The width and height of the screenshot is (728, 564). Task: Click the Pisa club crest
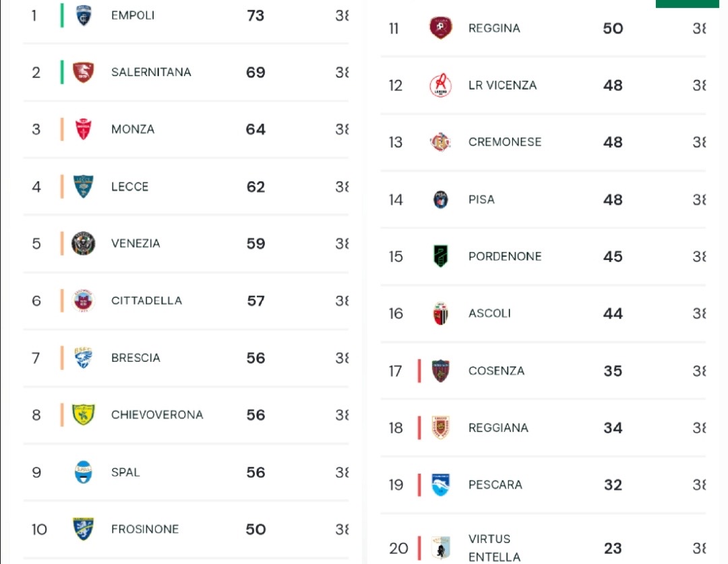pos(441,199)
